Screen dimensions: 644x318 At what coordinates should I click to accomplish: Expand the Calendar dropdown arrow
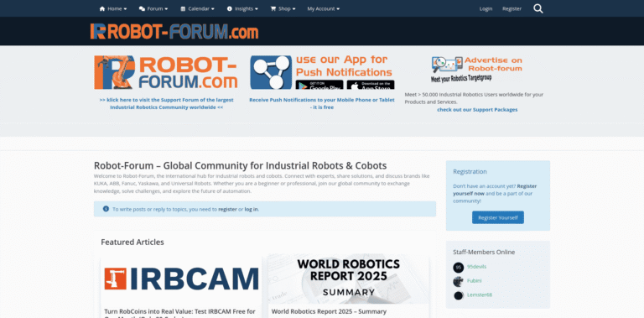point(213,9)
